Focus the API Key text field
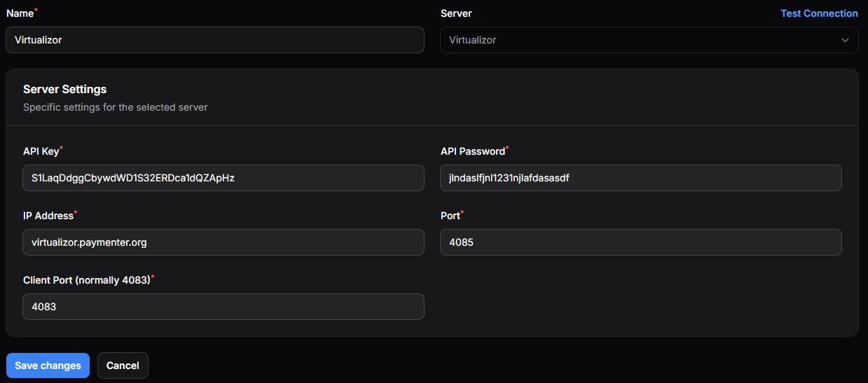The width and height of the screenshot is (868, 383). [223, 178]
